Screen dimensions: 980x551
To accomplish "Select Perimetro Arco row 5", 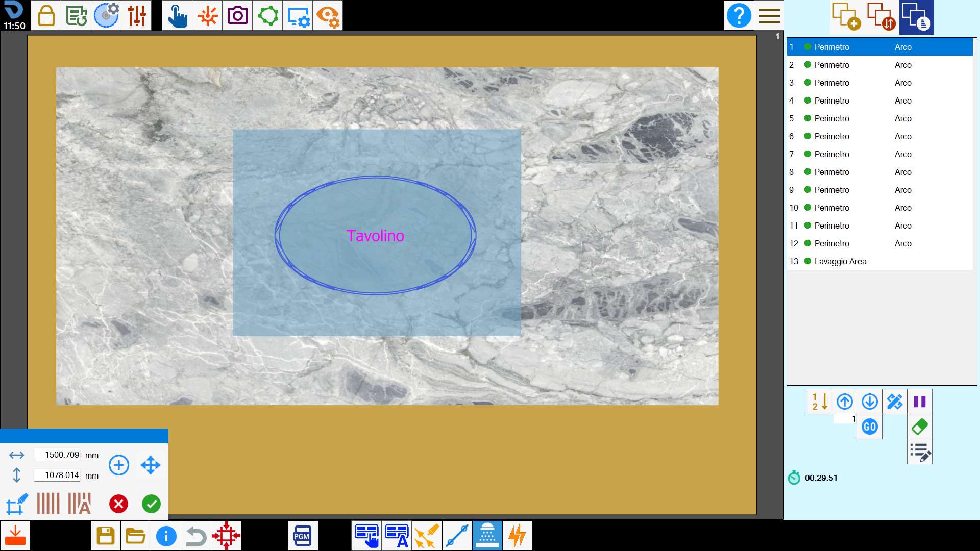I will (x=879, y=118).
